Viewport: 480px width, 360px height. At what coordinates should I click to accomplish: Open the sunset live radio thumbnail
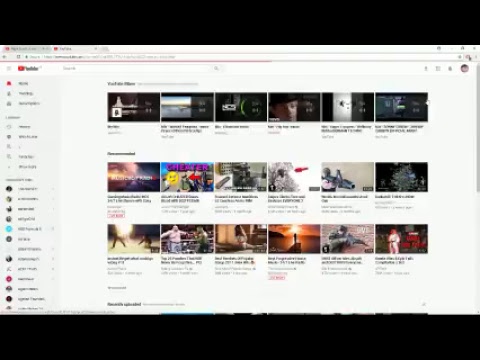294,239
